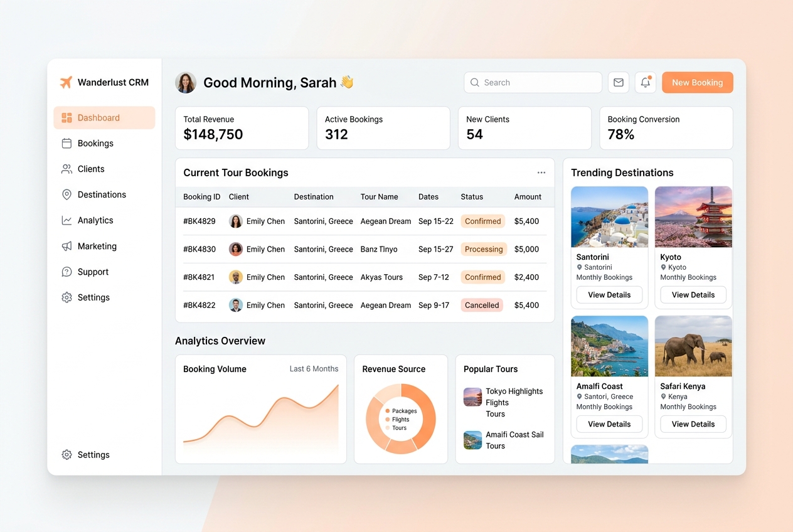793x532 pixels.
Task: Open Kyoto destination photo
Action: tap(693, 217)
